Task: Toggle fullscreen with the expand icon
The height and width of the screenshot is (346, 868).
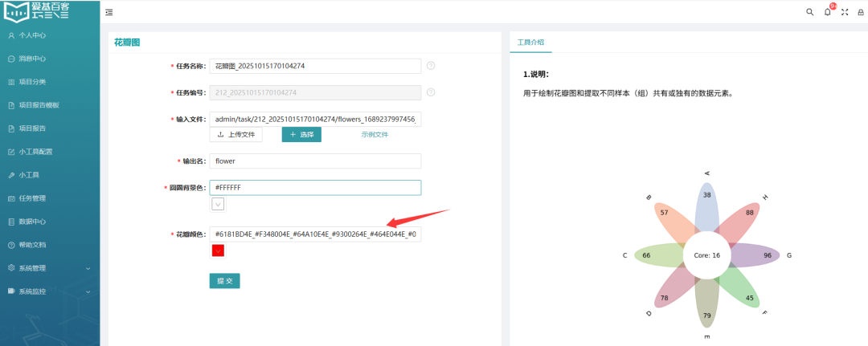Action: point(845,12)
